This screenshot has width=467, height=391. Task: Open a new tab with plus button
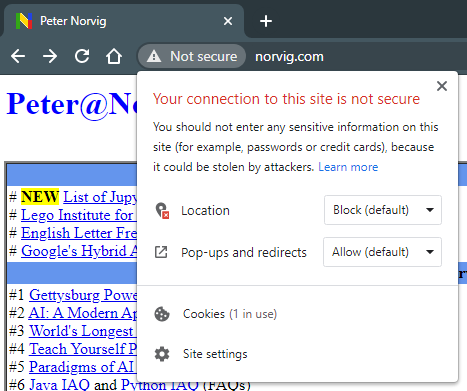(x=266, y=21)
